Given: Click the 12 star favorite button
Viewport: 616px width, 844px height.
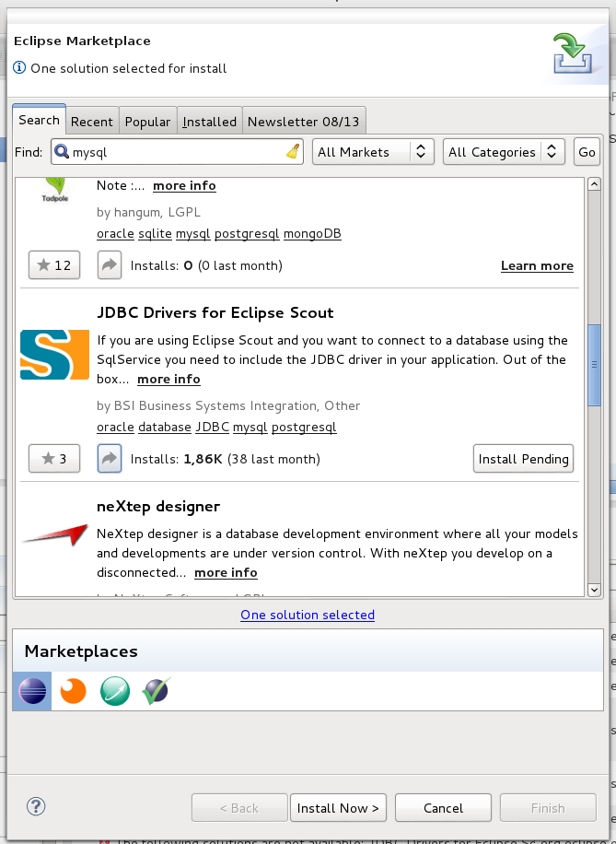Looking at the screenshot, I should pyautogui.click(x=54, y=264).
